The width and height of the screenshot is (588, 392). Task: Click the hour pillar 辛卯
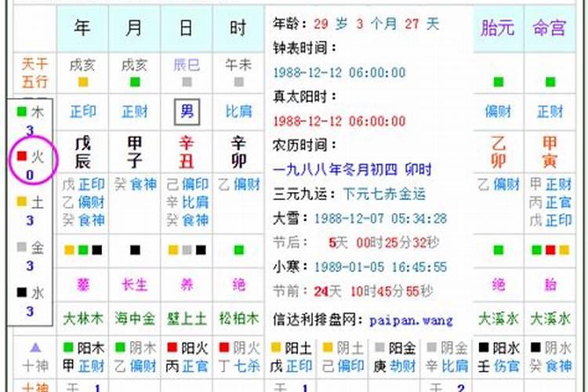coord(238,152)
